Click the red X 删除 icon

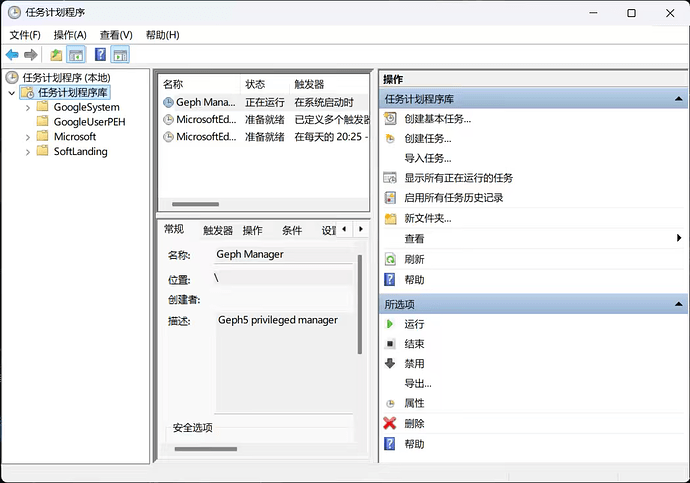click(390, 423)
